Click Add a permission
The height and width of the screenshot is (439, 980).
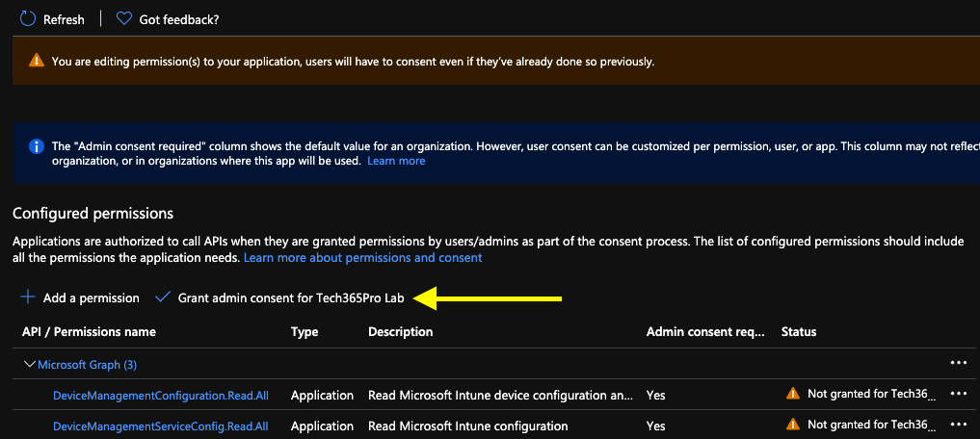[92, 297]
